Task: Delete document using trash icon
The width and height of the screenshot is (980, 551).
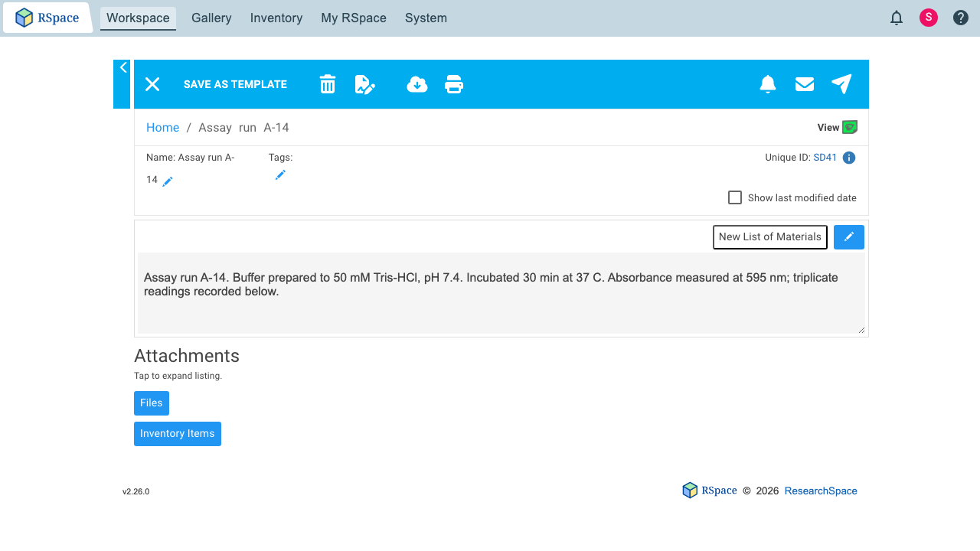Action: [328, 84]
